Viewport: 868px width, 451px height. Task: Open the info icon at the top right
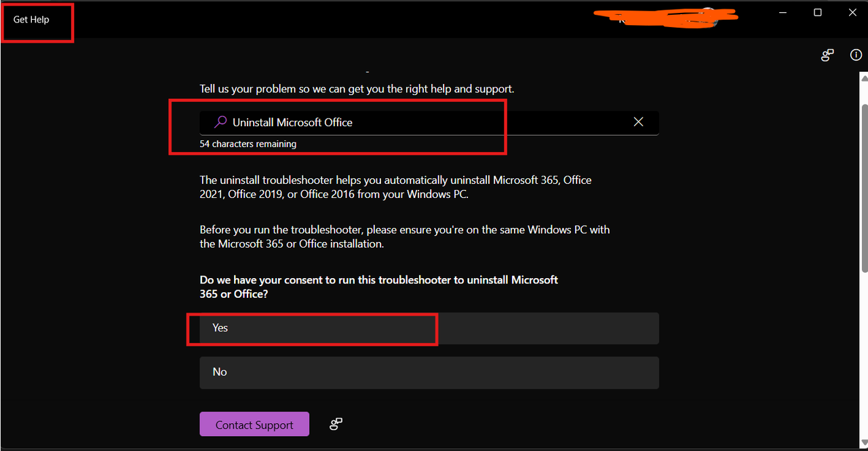[x=856, y=56]
